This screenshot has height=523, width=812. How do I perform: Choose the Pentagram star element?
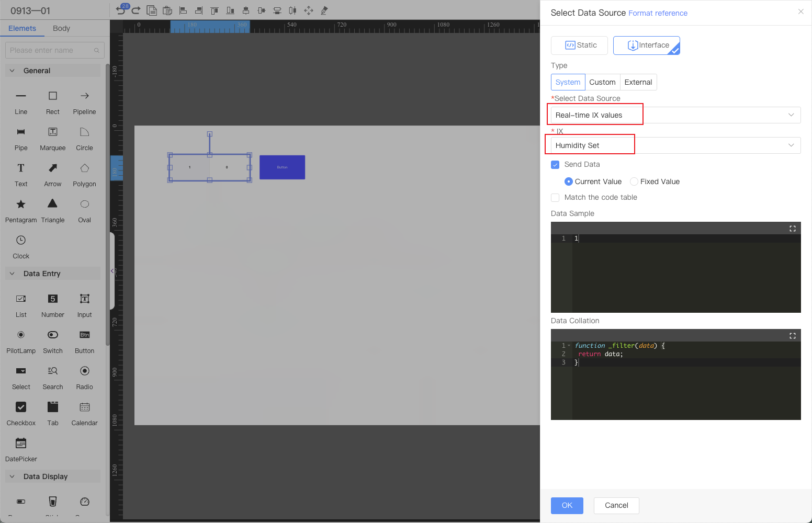point(21,204)
